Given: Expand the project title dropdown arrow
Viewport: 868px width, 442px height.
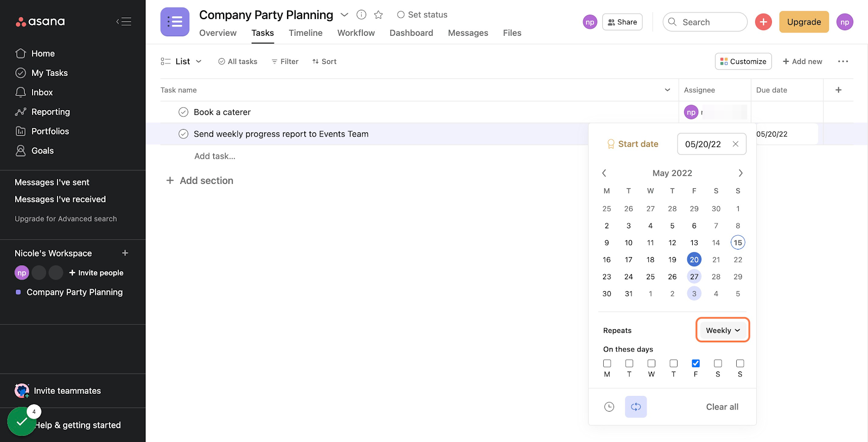Looking at the screenshot, I should [344, 15].
